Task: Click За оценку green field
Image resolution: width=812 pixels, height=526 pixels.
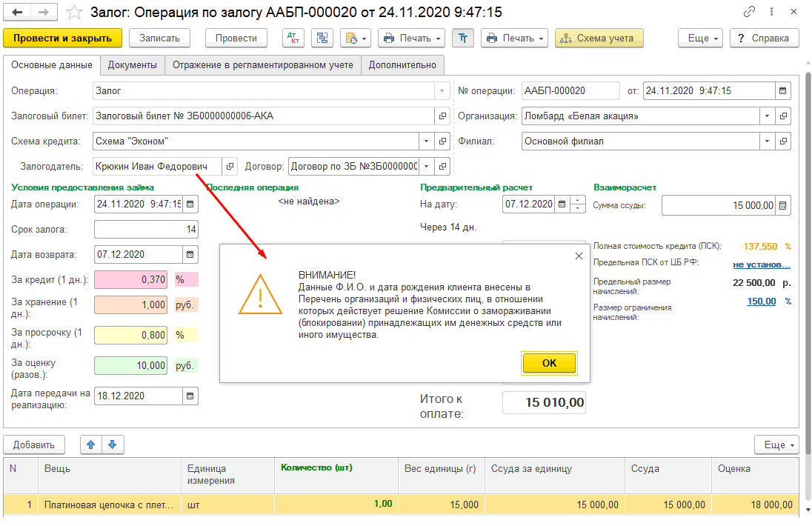Action: point(130,365)
